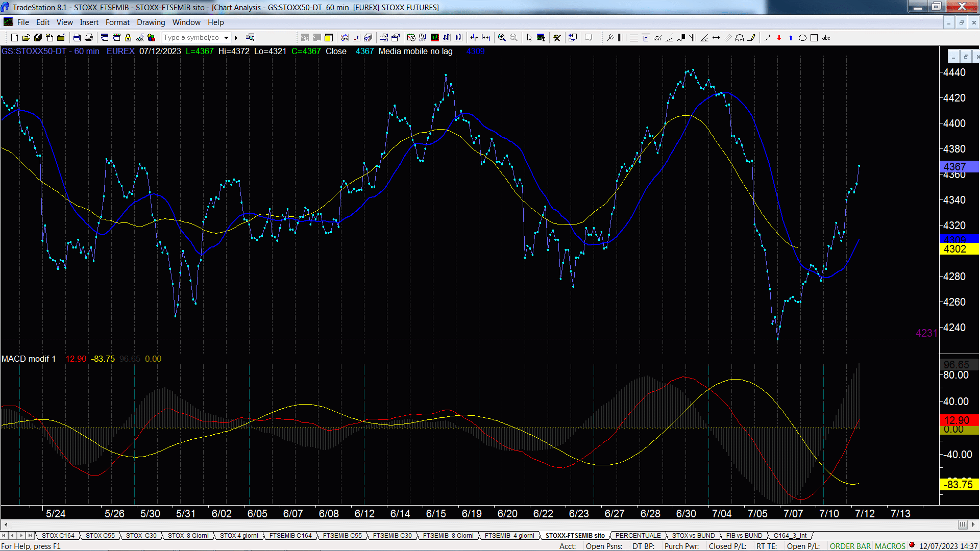Click MACROS in the status bar
The height and width of the screenshot is (551, 980).
pyautogui.click(x=890, y=546)
